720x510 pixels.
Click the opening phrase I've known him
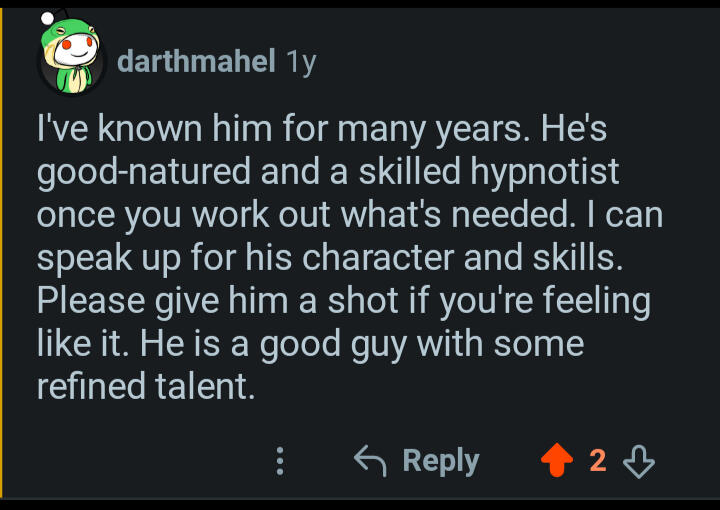154,129
